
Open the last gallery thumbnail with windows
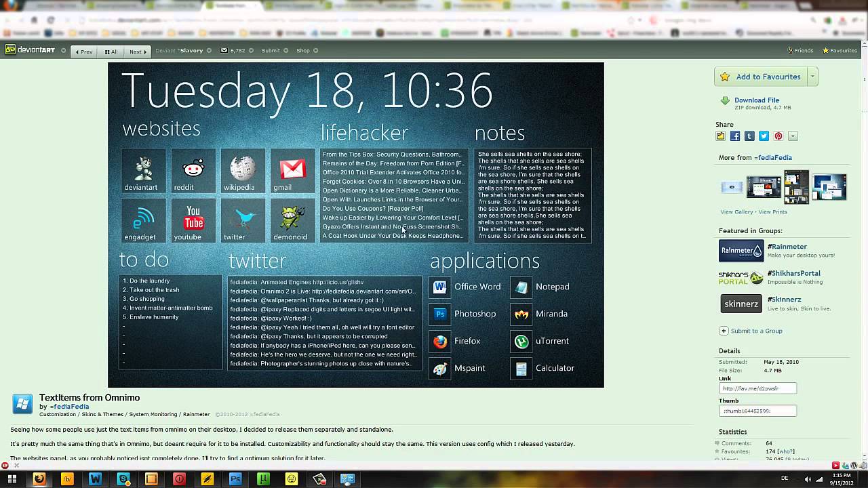pos(830,187)
